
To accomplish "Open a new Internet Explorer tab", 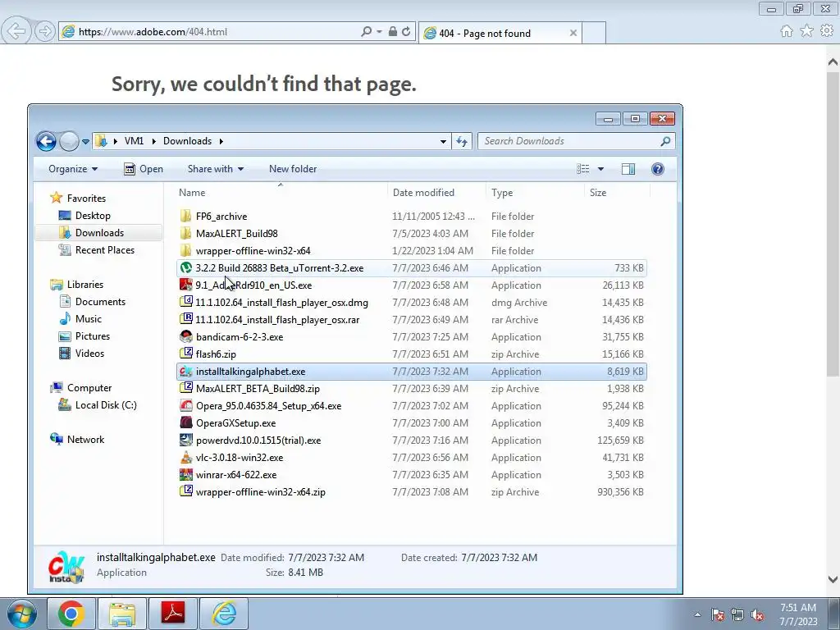I will [594, 33].
